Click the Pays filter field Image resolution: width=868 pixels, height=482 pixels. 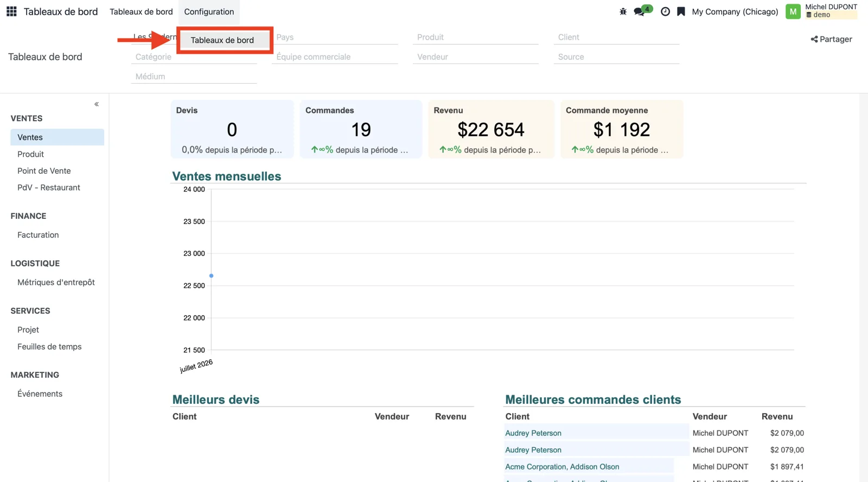[x=335, y=37]
